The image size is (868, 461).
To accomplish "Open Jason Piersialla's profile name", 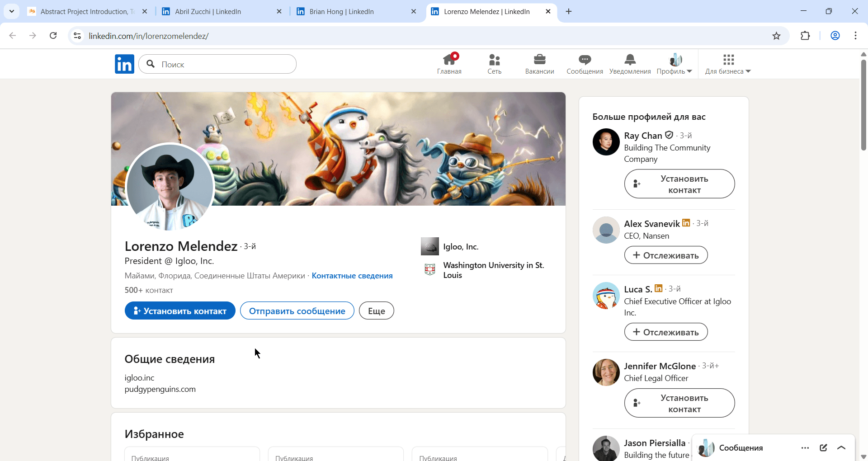I will [655, 443].
